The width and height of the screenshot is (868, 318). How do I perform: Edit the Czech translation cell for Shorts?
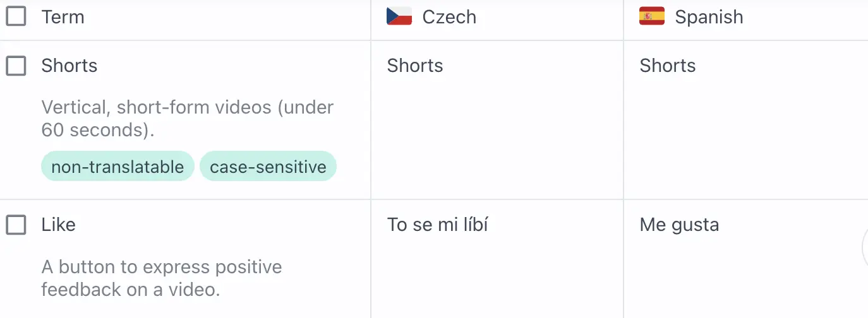415,66
